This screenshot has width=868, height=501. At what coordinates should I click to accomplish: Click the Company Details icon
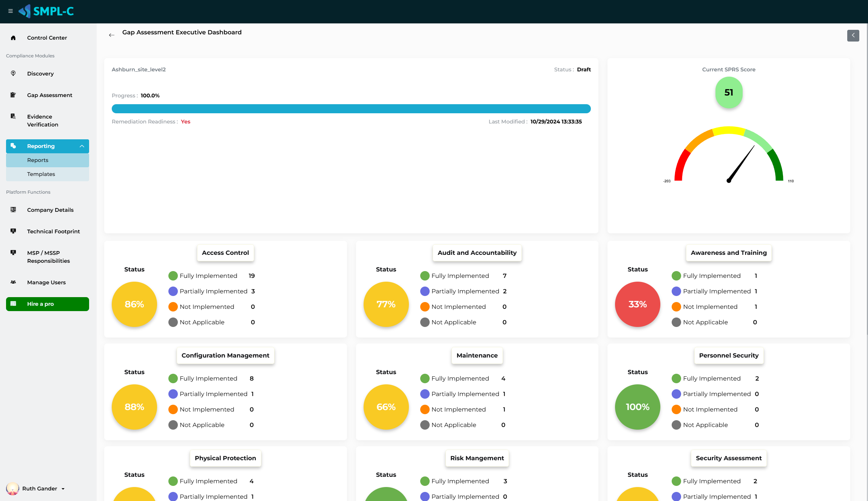click(13, 210)
